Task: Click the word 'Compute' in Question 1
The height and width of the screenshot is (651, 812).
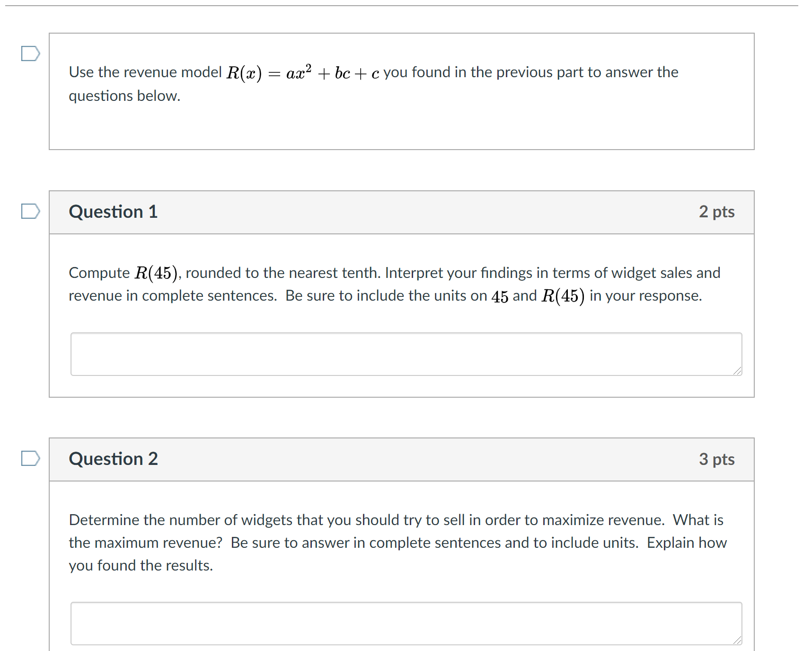Action: coord(99,273)
